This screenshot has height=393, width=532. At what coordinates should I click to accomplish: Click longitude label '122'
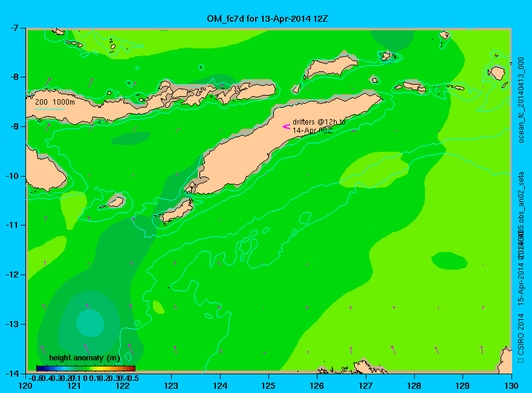click(123, 386)
